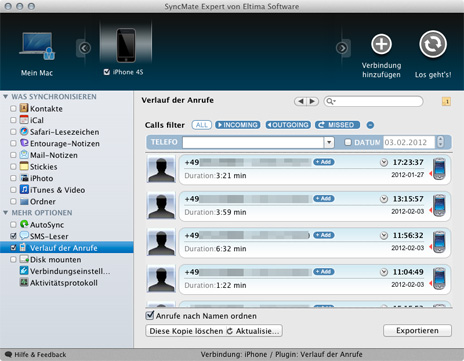Show ALL calls filter

202,125
